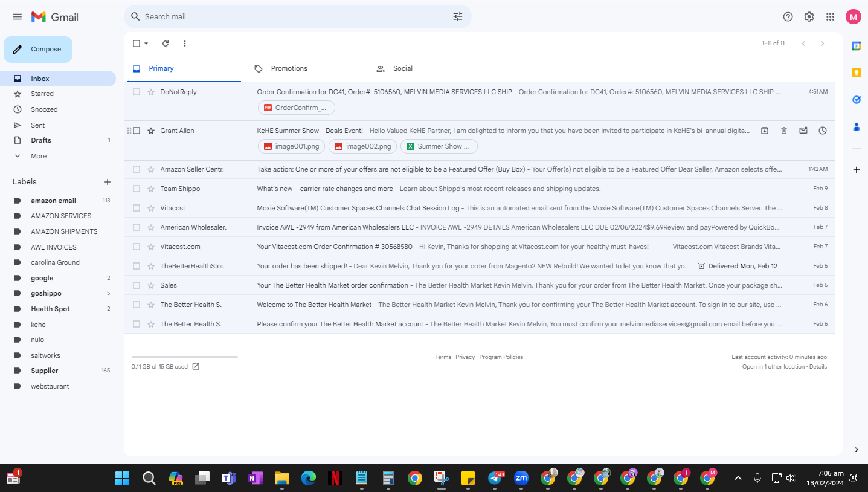Open Microsoft Teams from the taskbar
This screenshot has height=492, width=868.
point(228,478)
